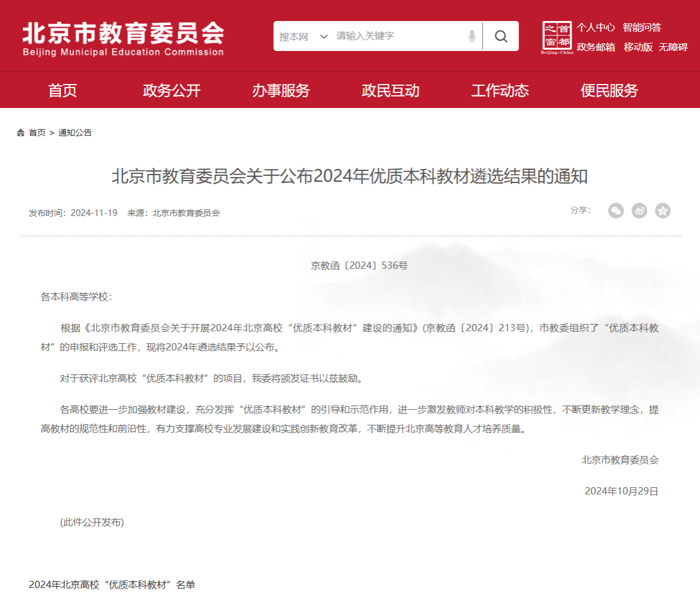Share the article via WeChat icon

point(616,211)
